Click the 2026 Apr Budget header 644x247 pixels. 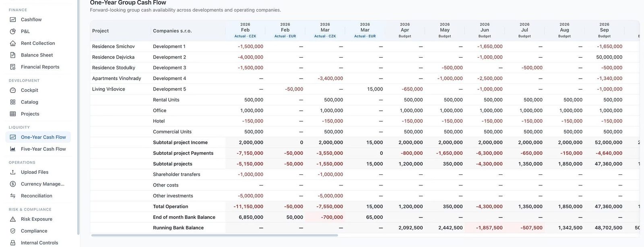coord(405,30)
